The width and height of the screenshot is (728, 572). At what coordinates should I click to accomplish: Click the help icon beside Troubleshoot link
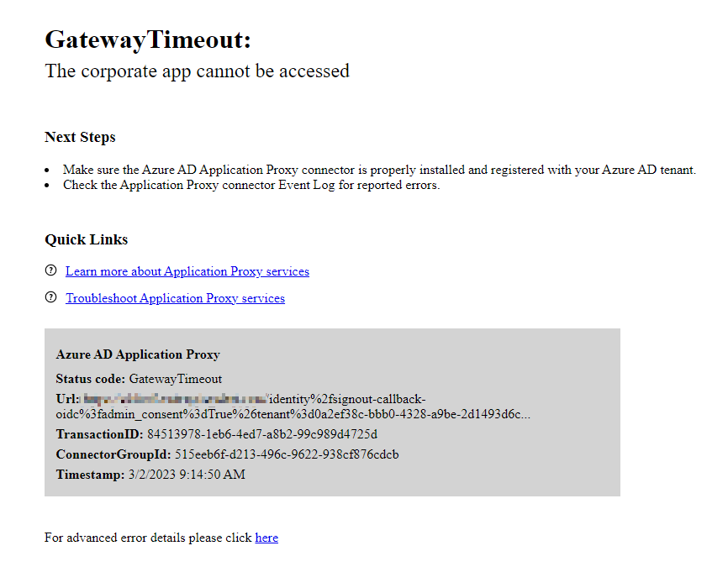[x=51, y=297]
